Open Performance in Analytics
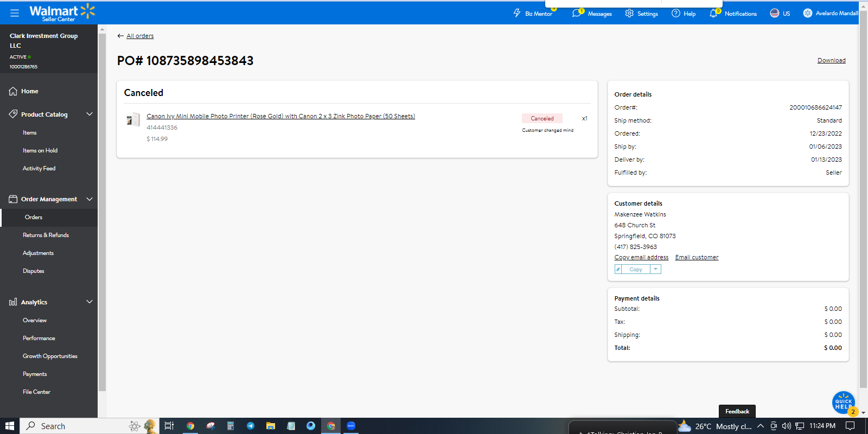The height and width of the screenshot is (434, 868). click(x=39, y=338)
